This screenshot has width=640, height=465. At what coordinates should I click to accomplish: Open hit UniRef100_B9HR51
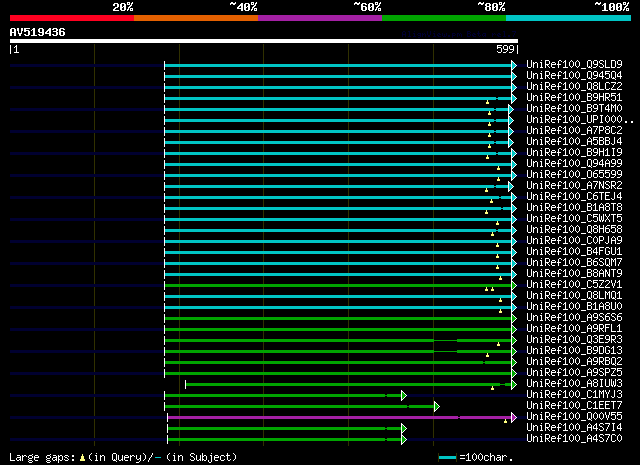pyautogui.click(x=574, y=98)
